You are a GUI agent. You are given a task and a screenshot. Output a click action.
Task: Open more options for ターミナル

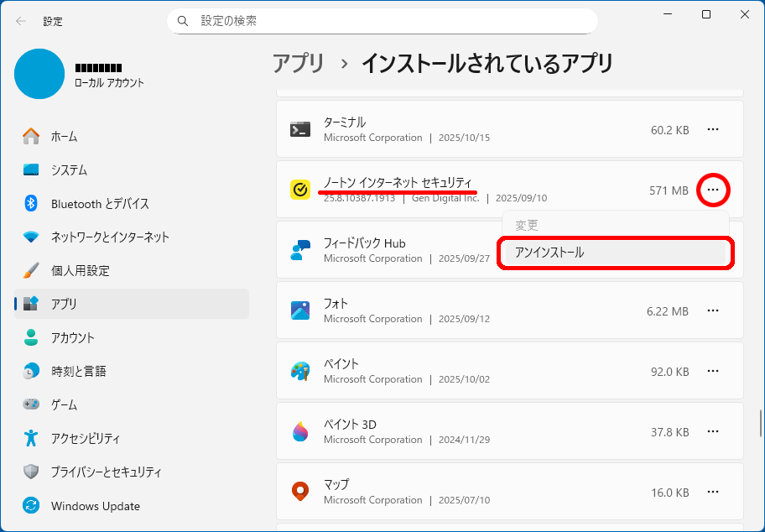pos(713,129)
